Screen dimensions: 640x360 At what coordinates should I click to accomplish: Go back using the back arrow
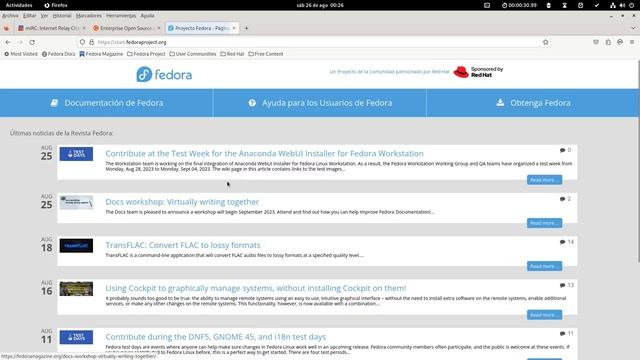click(8, 42)
